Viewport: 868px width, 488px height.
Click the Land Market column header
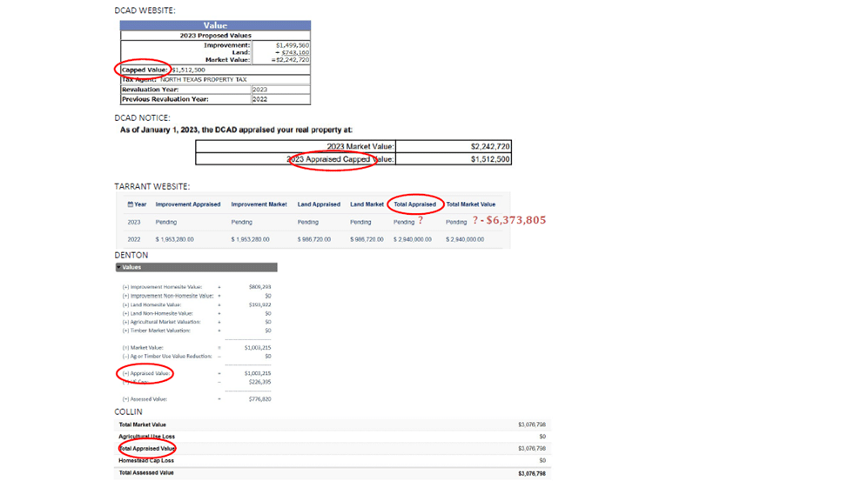(x=367, y=204)
